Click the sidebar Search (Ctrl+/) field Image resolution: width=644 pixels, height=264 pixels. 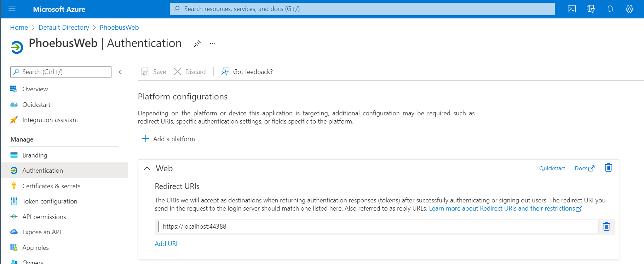[61, 72]
